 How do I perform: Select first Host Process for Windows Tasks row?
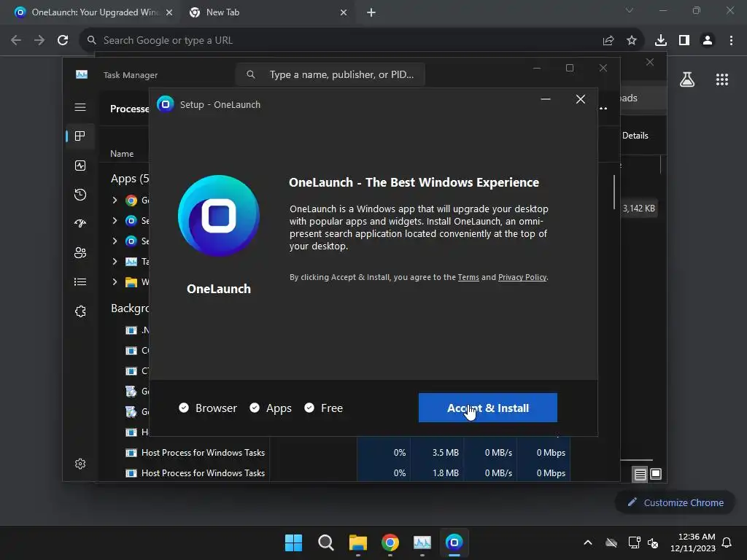[333, 453]
